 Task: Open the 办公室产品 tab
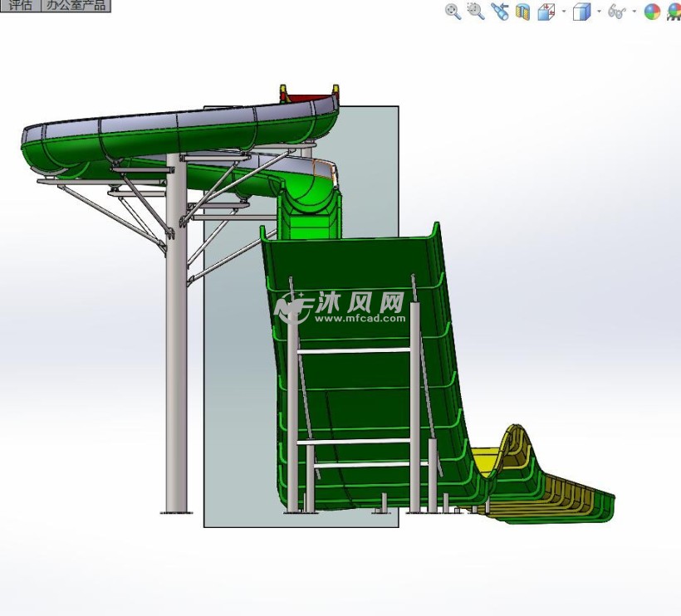[76, 6]
